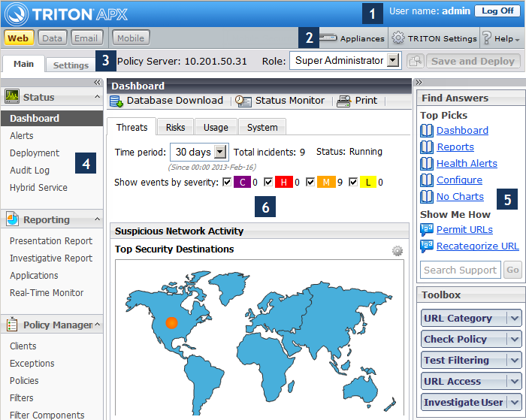The width and height of the screenshot is (526, 420).
Task: Expand the Investigate User toolbox arrow
Action: (515, 402)
